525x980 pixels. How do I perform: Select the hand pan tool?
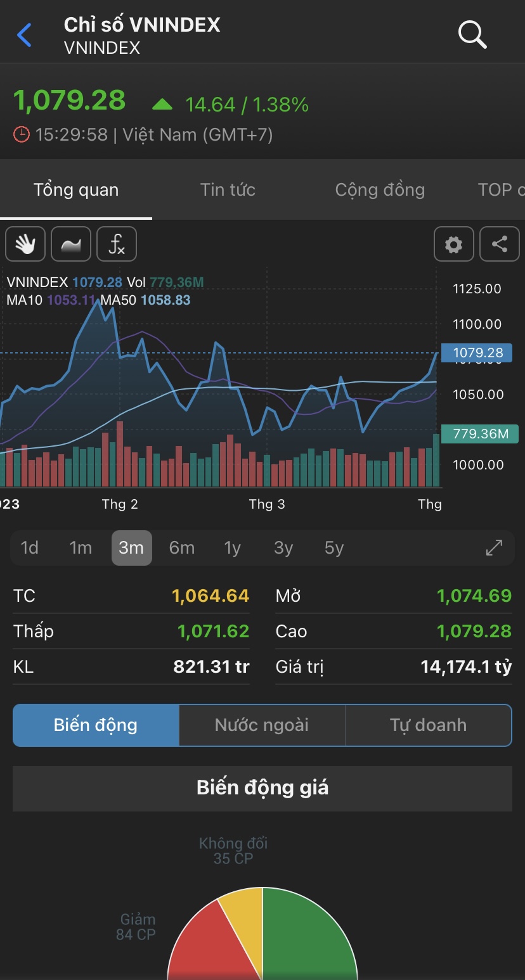(x=25, y=244)
